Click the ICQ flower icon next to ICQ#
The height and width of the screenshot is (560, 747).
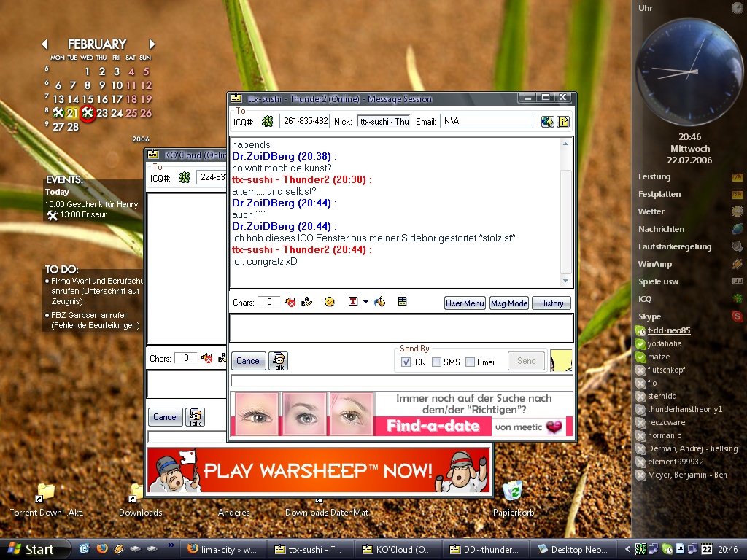[268, 121]
